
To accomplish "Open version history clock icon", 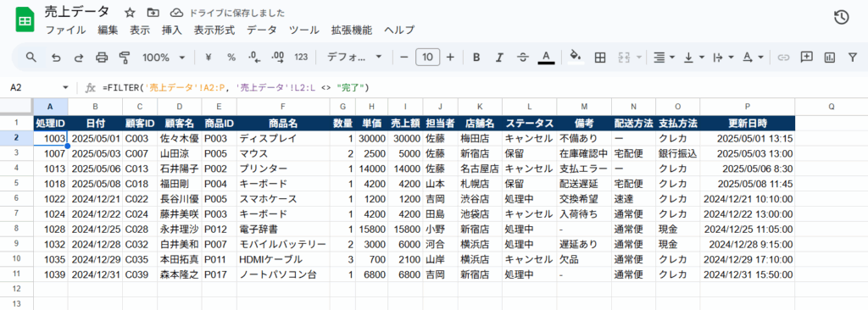I will (x=841, y=18).
